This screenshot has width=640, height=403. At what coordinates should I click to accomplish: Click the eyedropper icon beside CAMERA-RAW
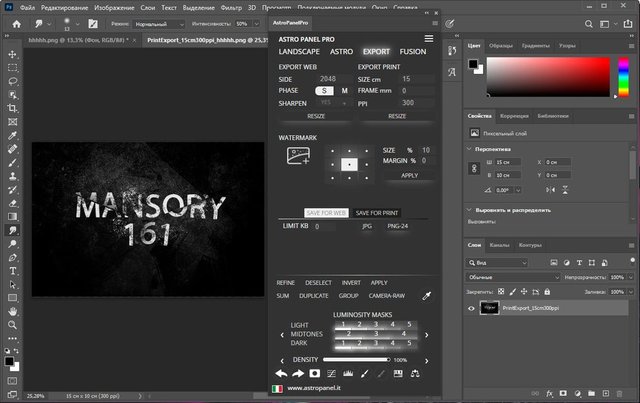427,296
